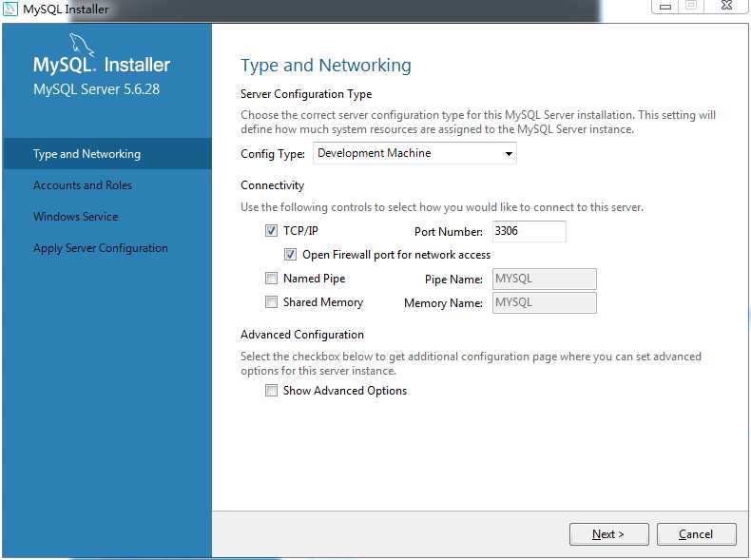Click the Memory Name label
Screen dimensions: 751x560
(x=443, y=303)
